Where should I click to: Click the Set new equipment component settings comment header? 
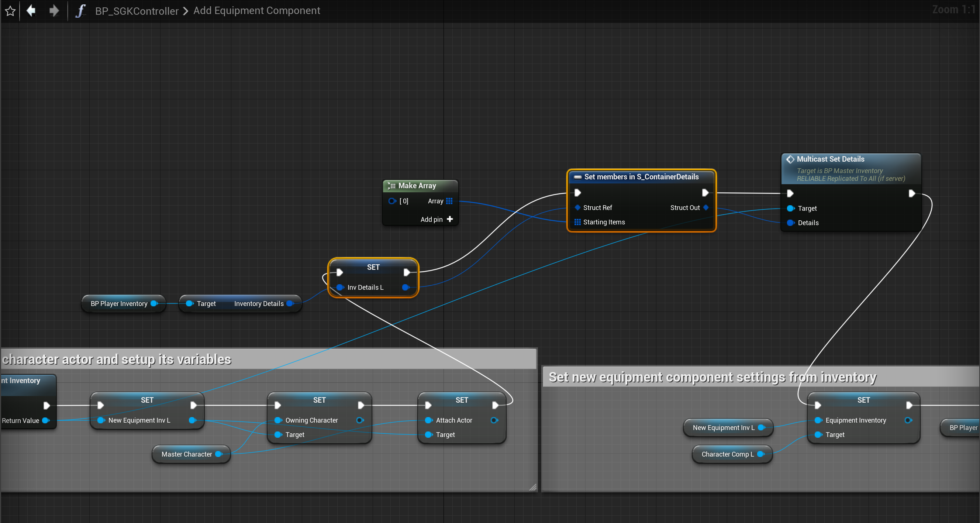[712, 377]
